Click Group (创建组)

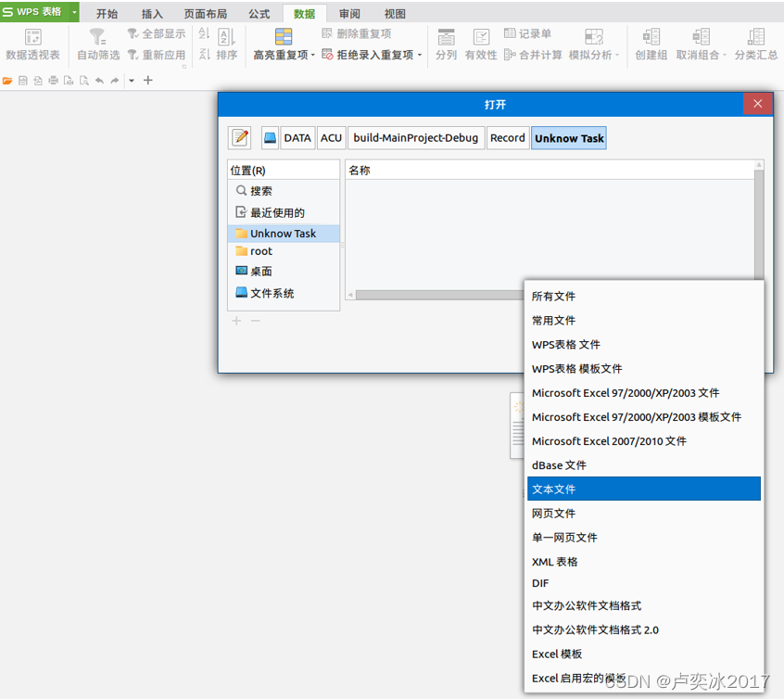pyautogui.click(x=651, y=44)
